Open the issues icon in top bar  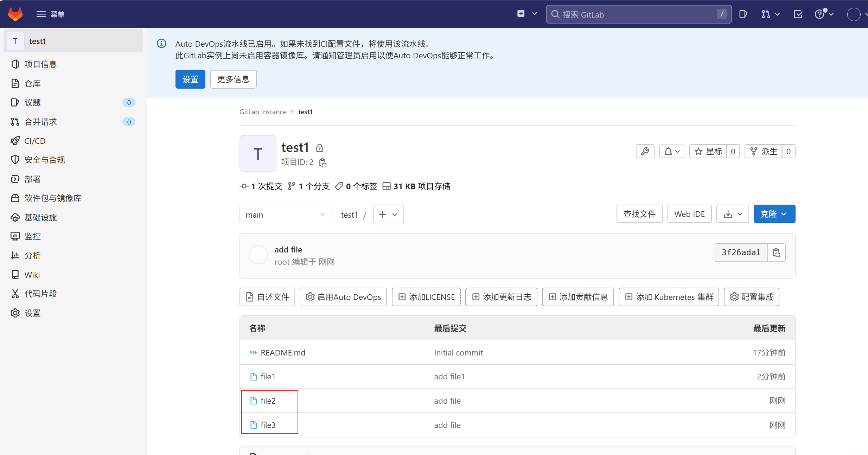click(743, 14)
